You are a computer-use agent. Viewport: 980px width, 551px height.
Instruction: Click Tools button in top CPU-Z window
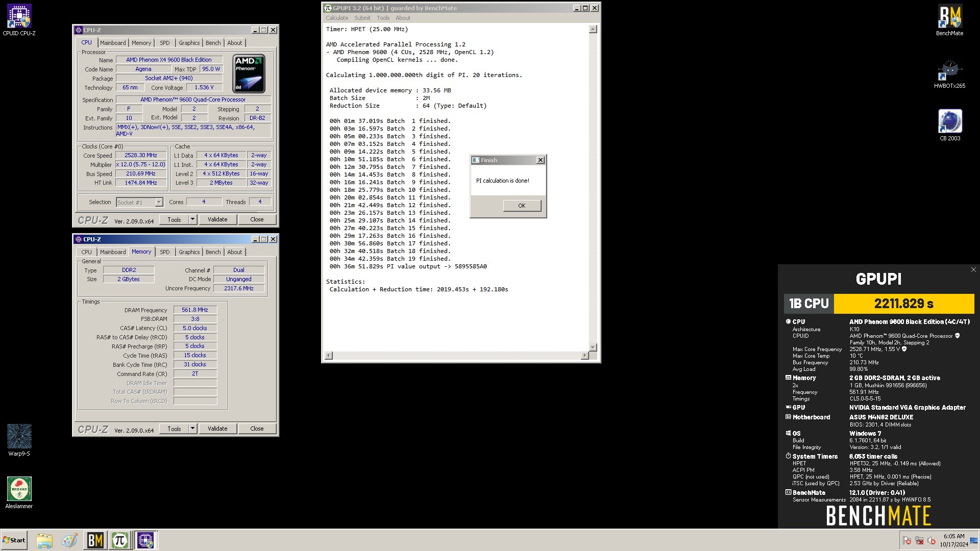[174, 219]
